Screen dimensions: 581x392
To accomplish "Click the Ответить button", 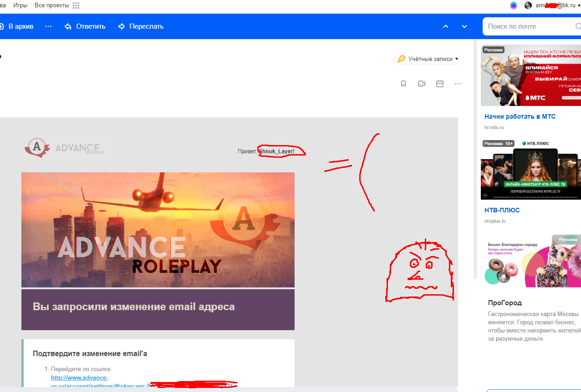I will pyautogui.click(x=85, y=26).
